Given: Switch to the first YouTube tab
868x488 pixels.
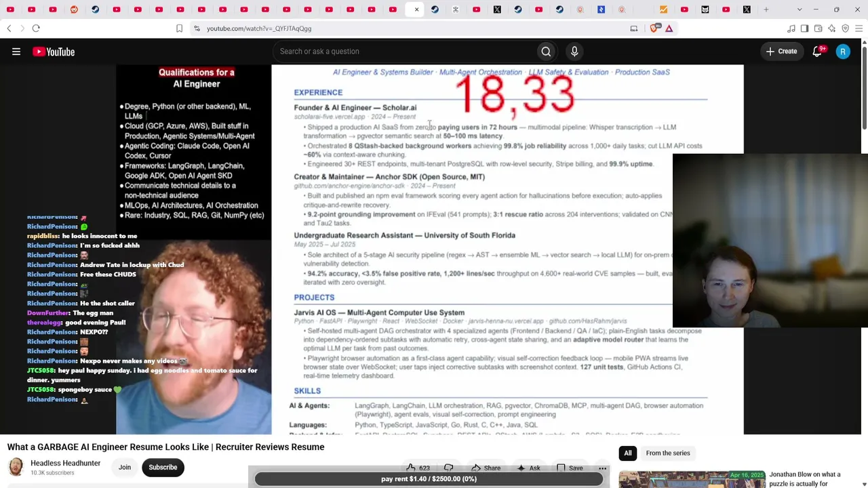Looking at the screenshot, I should (x=10, y=9).
